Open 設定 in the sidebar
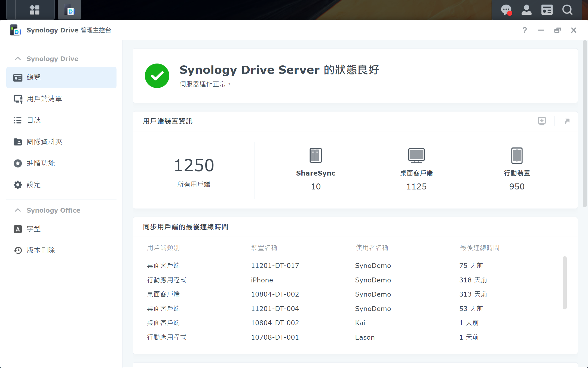Viewport: 588px width, 368px height. pos(61,185)
